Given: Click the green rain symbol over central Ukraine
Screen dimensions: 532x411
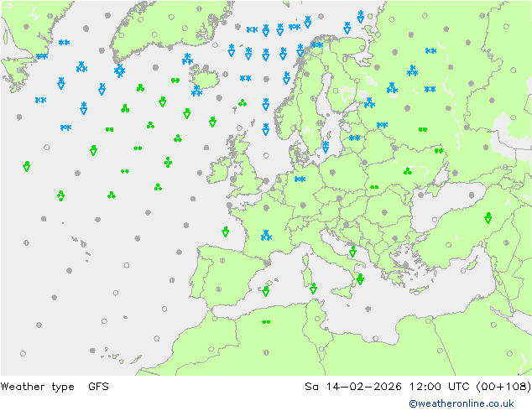Looking at the screenshot, I should 408,171.
